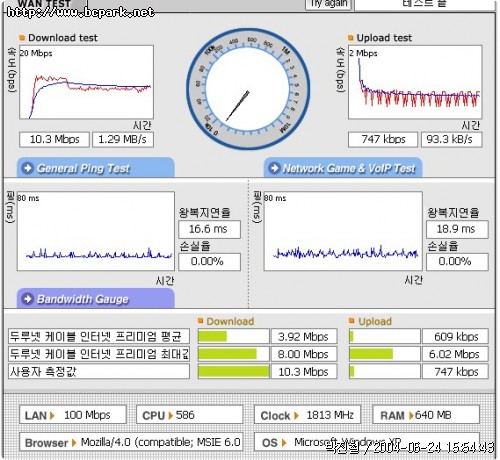
Task: Click the 747 kbps upload result field
Action: click(x=383, y=139)
